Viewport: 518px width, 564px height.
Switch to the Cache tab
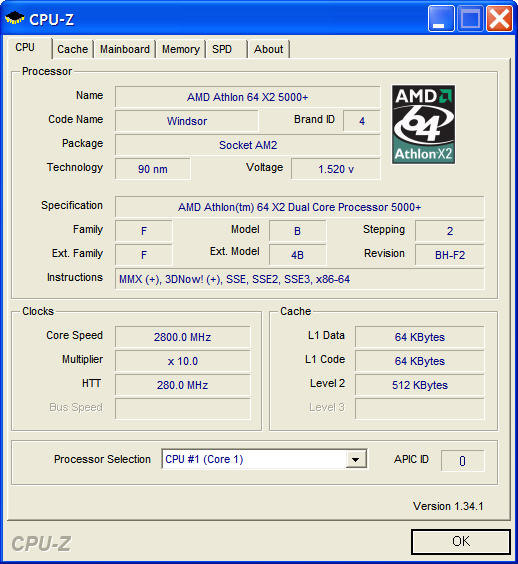[x=72, y=49]
